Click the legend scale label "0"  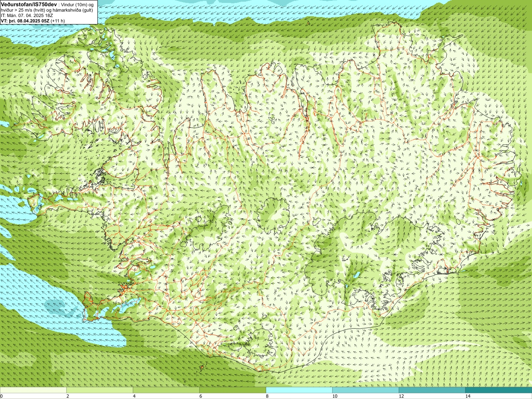1,396
